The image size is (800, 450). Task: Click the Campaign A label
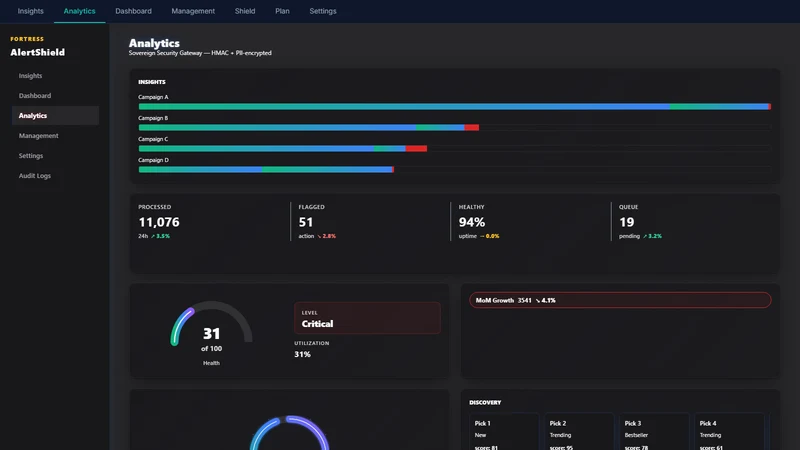coord(153,97)
